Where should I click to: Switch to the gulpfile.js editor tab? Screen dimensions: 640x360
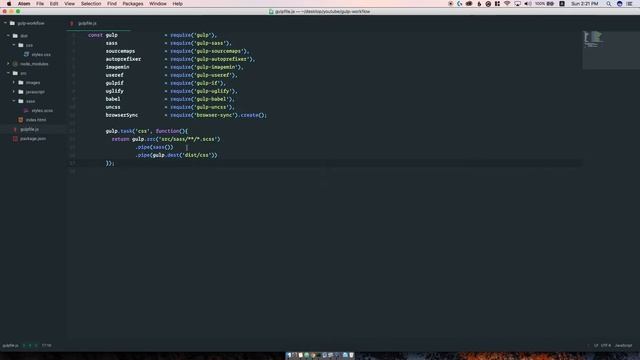98,24
